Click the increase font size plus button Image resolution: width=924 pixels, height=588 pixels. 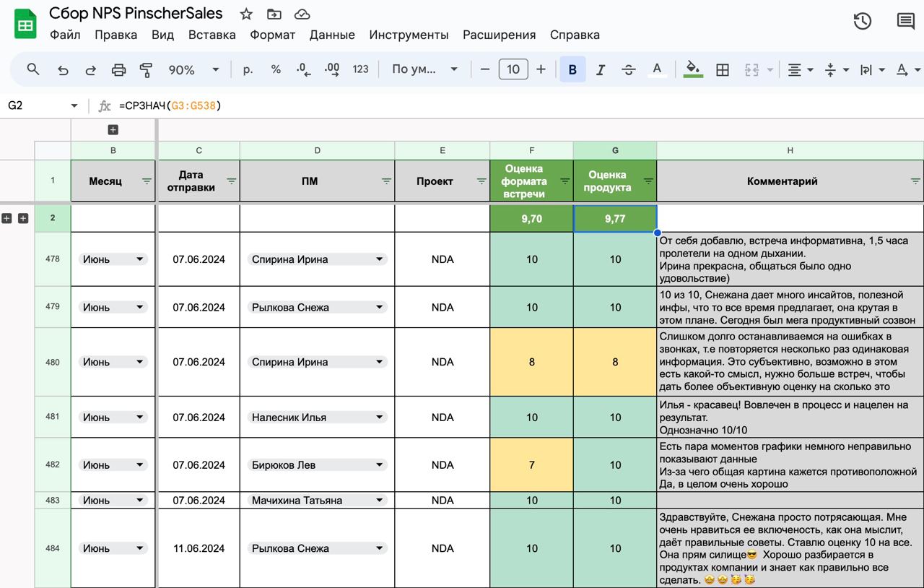pos(541,69)
